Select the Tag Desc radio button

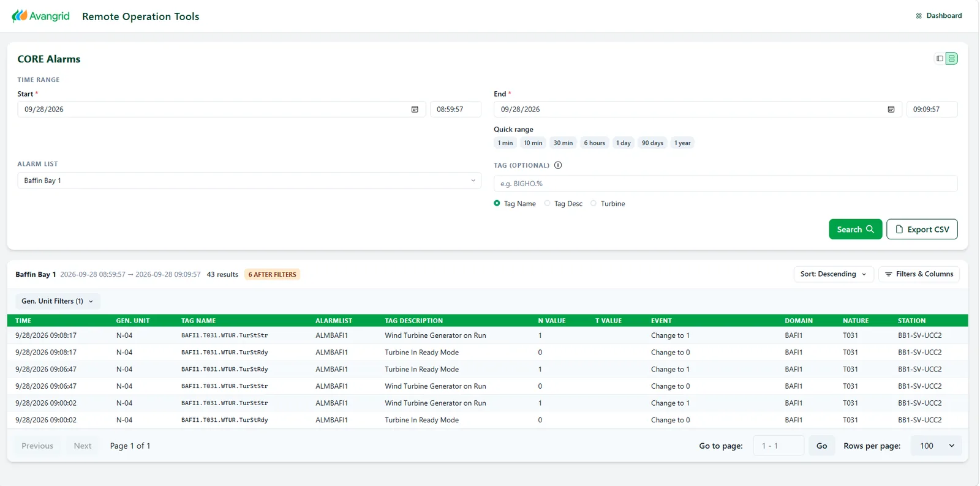pyautogui.click(x=548, y=203)
